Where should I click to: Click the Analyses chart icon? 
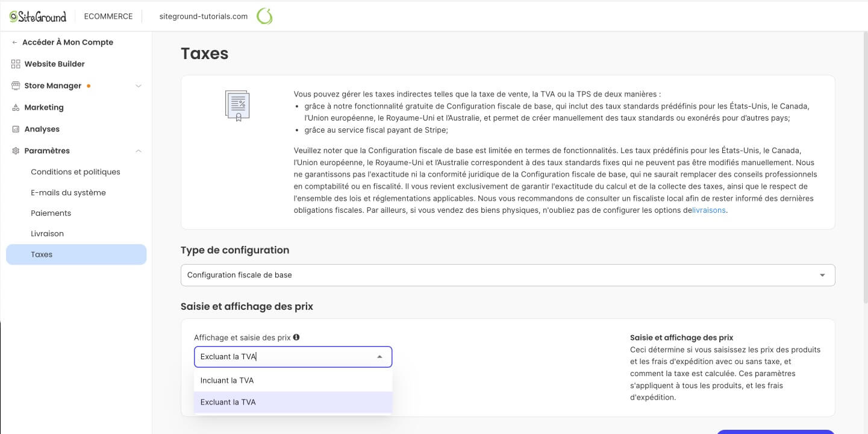16,129
